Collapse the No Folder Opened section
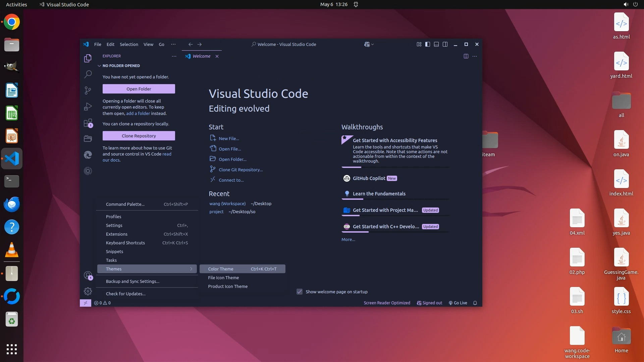Image resolution: width=644 pixels, height=362 pixels. [99, 66]
